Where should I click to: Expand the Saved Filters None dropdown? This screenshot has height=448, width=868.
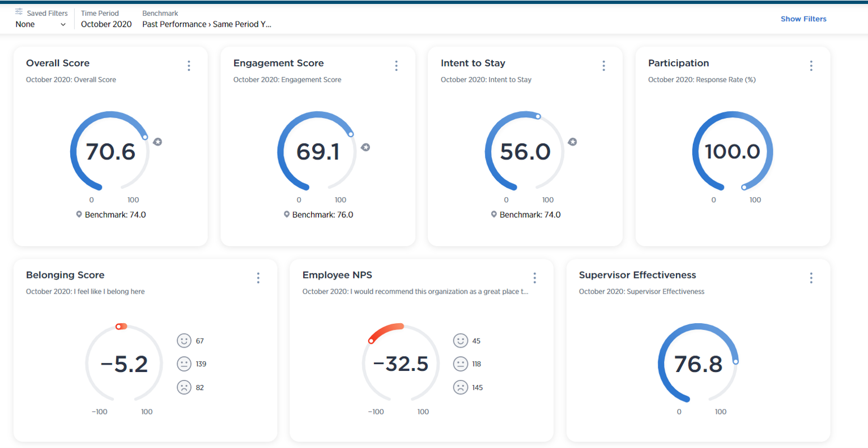(41, 24)
